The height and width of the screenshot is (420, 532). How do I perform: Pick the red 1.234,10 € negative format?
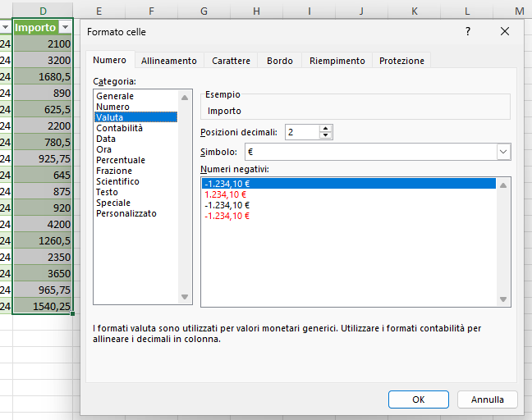pos(225,194)
